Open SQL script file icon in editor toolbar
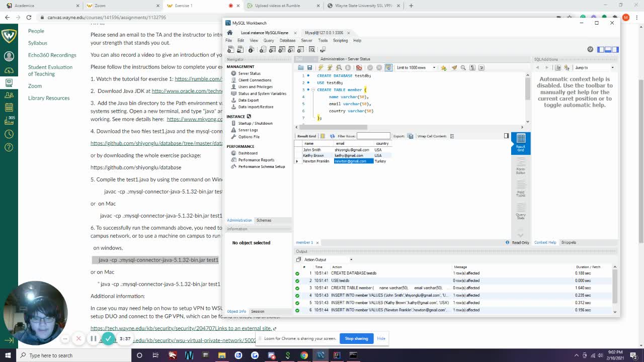644x362 pixels. [301, 67]
